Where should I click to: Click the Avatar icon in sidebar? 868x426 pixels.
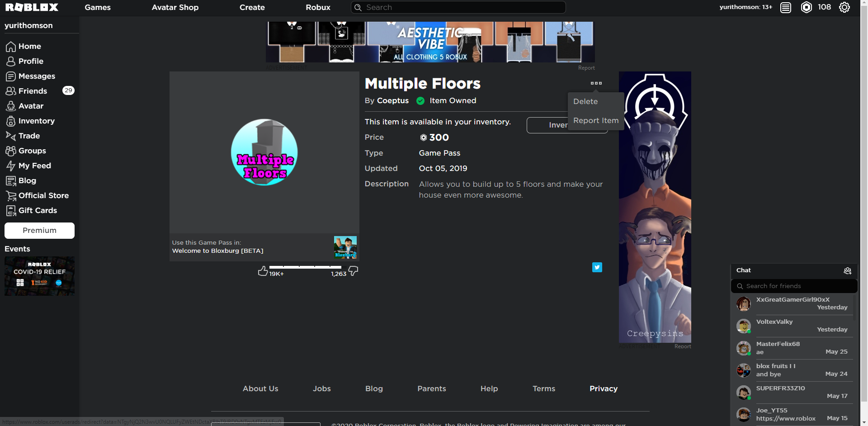(x=11, y=106)
